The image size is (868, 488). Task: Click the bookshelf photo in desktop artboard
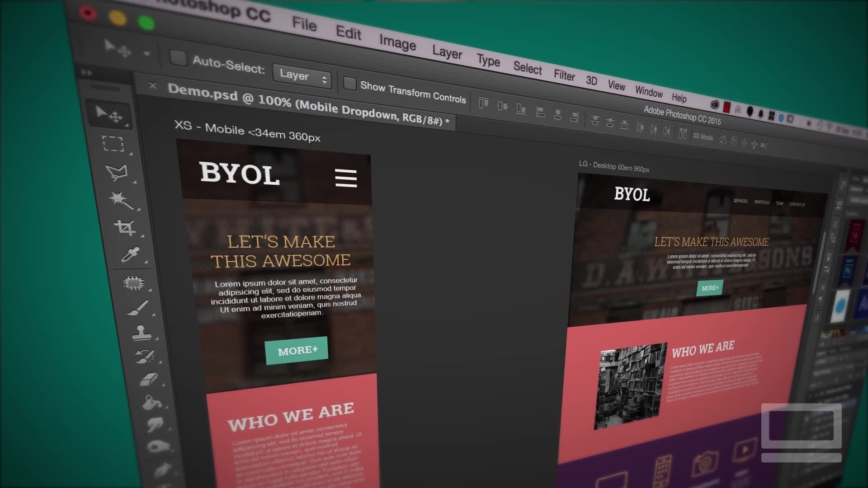[630, 386]
